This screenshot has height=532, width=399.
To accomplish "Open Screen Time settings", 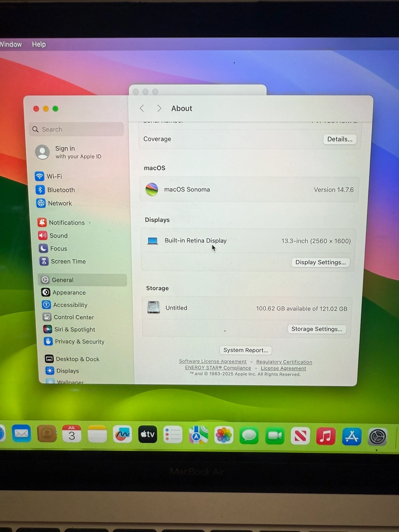I will click(x=63, y=261).
